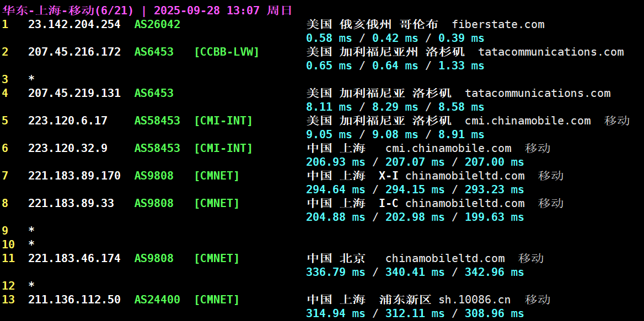Click the I-C label on hop 8
Screen dimensions: 644x321
click(389, 203)
